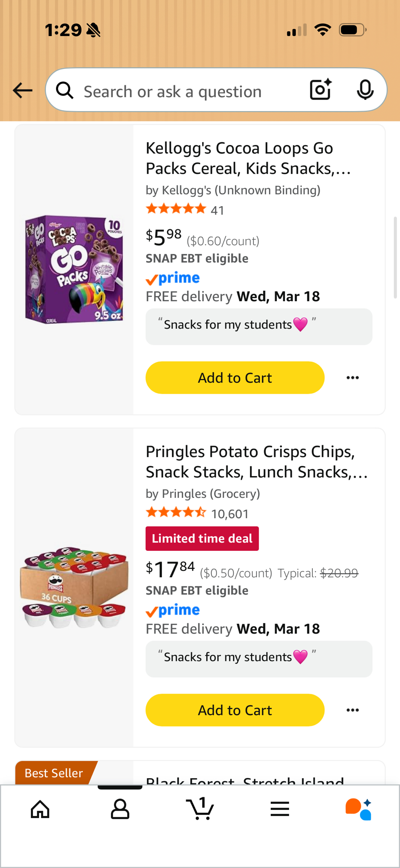Open Kellogg's Cocoa Loops Go Packs title

[248, 158]
